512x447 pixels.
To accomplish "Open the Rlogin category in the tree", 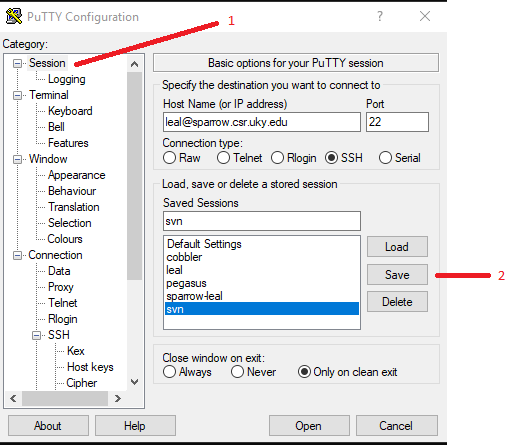I will point(63,319).
